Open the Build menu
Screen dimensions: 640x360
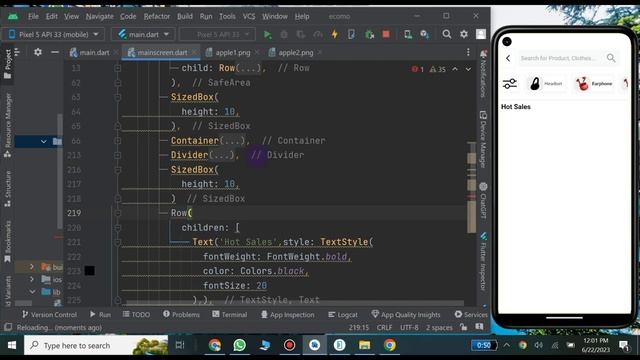click(184, 16)
